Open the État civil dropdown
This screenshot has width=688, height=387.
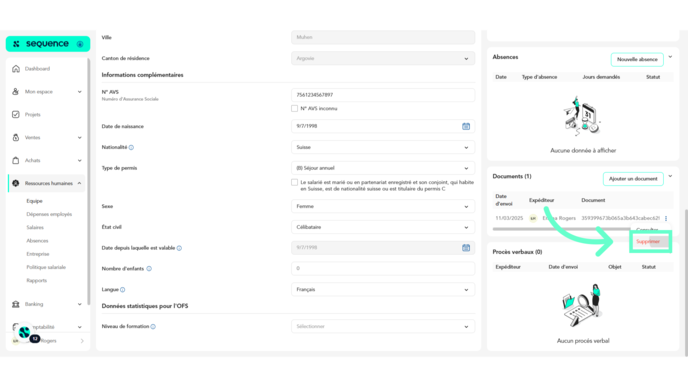[383, 227]
